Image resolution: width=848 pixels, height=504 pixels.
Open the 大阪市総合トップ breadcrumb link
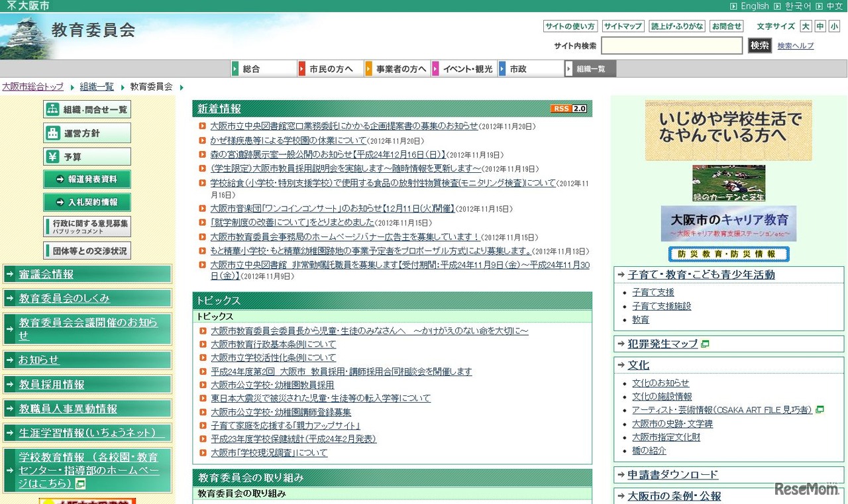pos(32,86)
